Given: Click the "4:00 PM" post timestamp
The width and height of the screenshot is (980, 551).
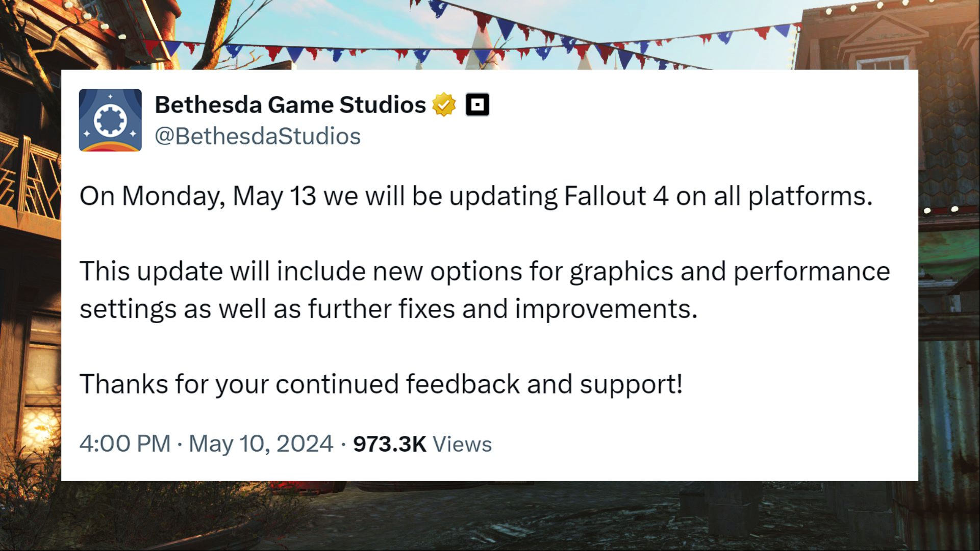Looking at the screenshot, I should [x=125, y=443].
